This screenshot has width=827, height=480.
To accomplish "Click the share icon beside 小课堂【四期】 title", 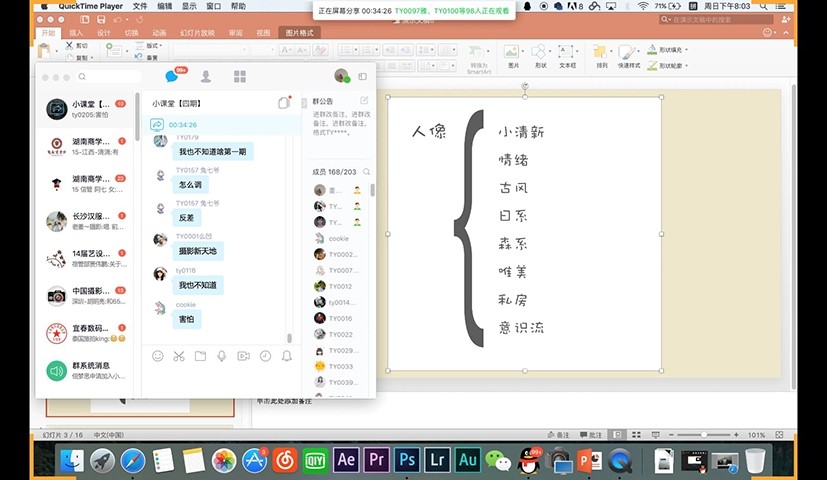I will (x=284, y=102).
